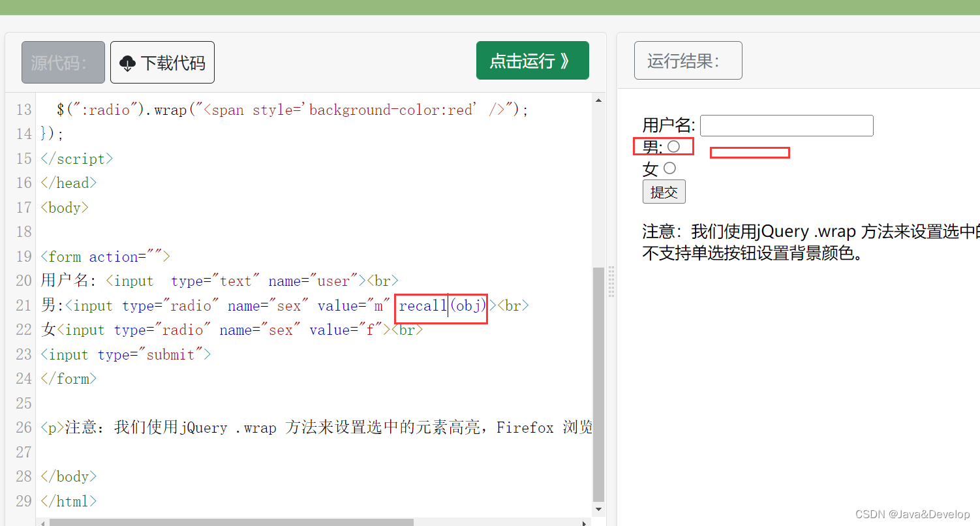Select the 女 radio button
The image size is (980, 526).
(x=669, y=168)
